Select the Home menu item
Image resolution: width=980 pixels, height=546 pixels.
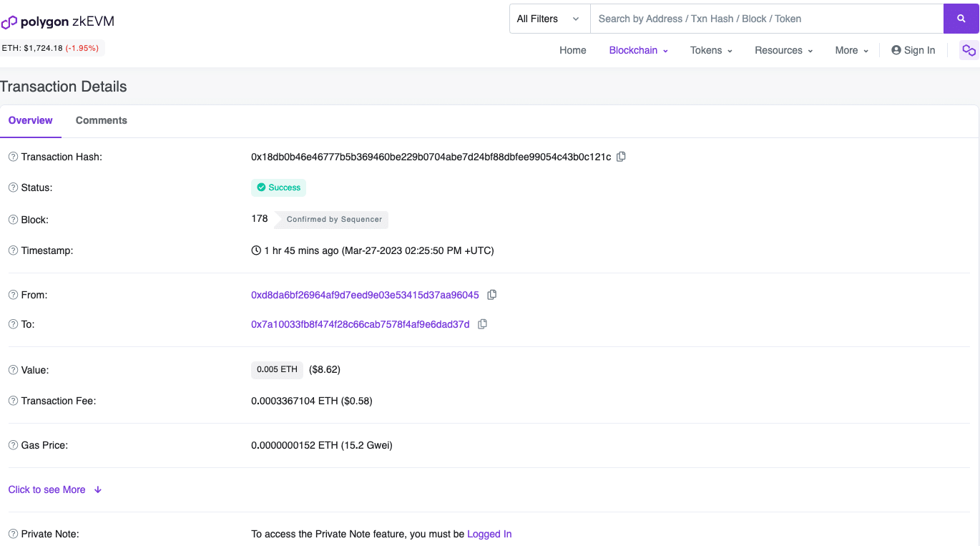[572, 50]
